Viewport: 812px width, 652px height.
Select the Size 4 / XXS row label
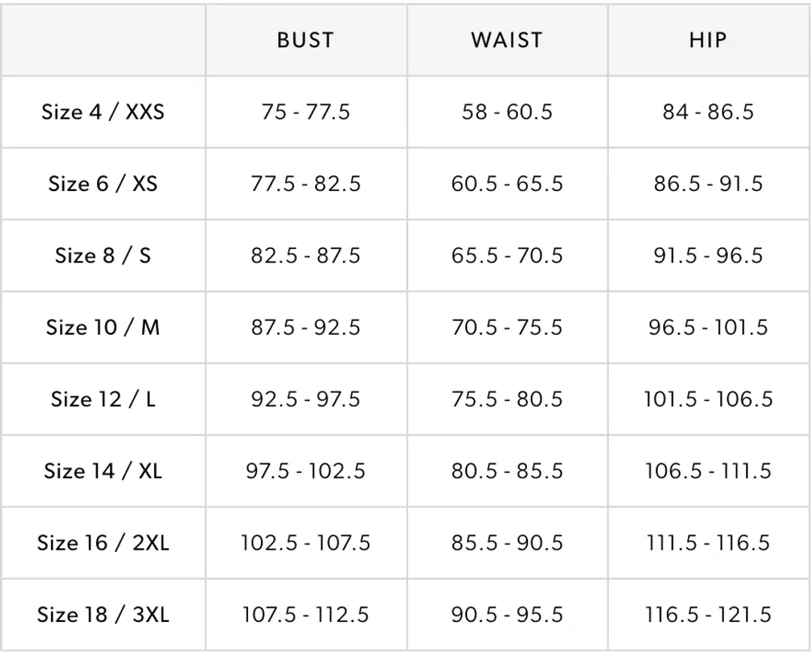(103, 112)
